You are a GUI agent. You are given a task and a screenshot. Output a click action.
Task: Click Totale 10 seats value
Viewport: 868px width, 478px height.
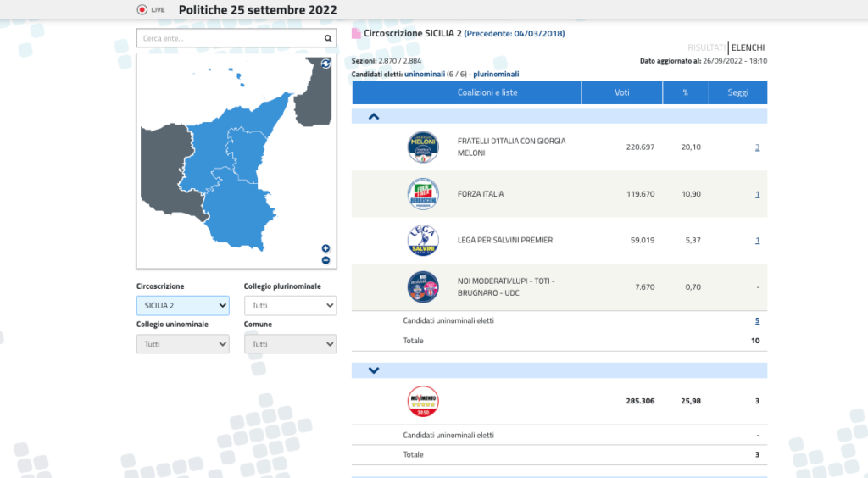point(755,341)
